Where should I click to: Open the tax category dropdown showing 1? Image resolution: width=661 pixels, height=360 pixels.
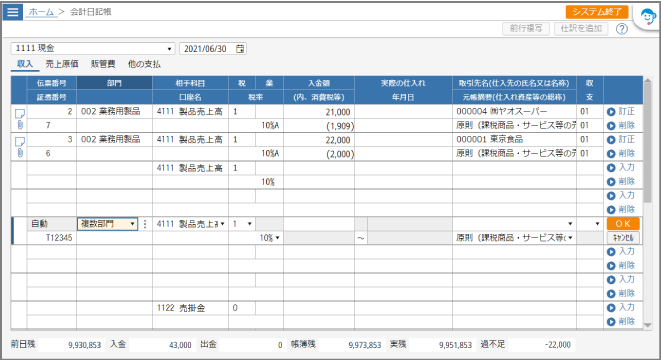coord(250,224)
